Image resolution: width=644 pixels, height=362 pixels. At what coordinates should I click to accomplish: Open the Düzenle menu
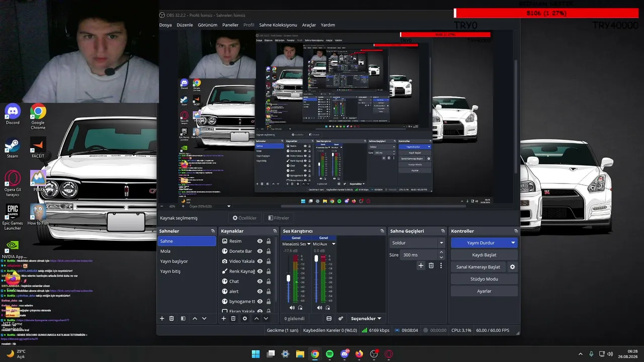(x=185, y=25)
